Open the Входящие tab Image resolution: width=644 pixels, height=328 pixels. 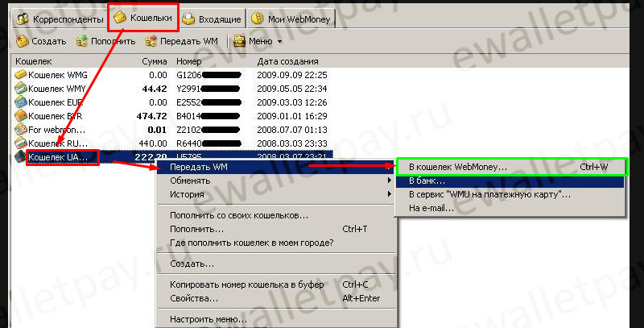click(213, 19)
